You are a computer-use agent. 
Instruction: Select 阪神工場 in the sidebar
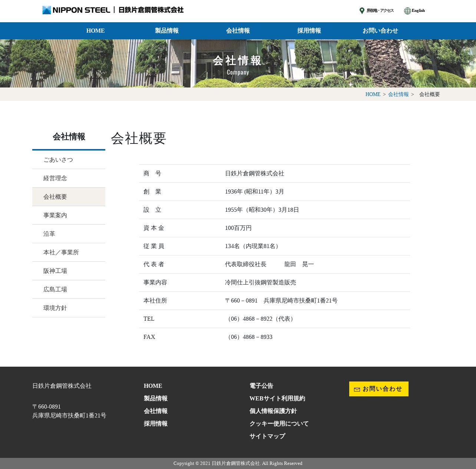point(55,271)
